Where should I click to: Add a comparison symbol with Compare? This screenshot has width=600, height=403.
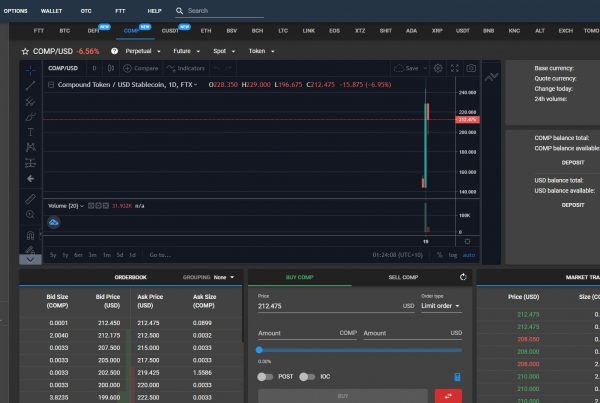140,68
